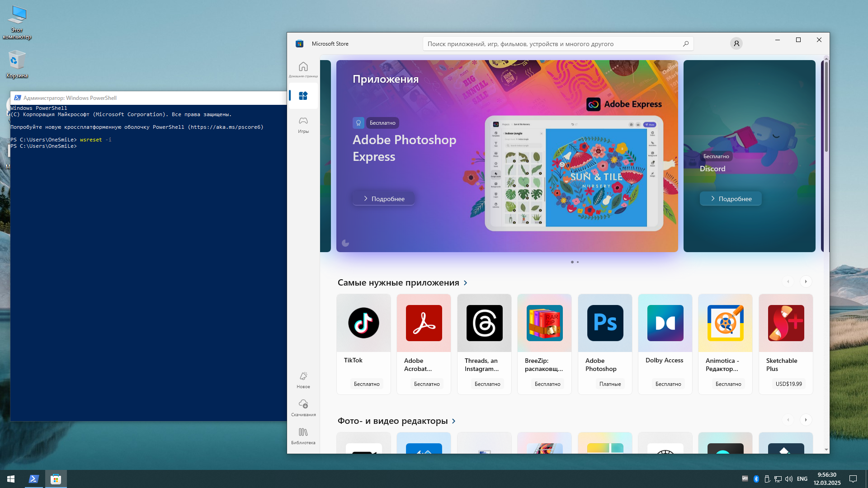Open the Games section in sidebar
This screenshot has height=488, width=868.
click(303, 124)
